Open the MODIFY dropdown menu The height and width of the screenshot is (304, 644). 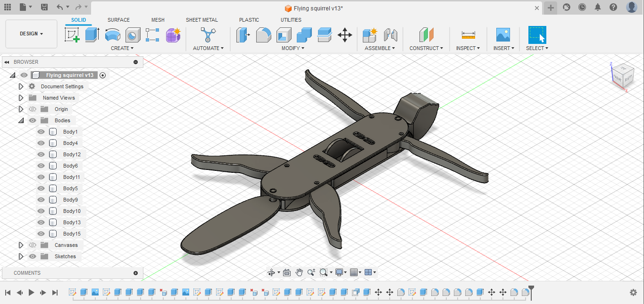coord(293,48)
